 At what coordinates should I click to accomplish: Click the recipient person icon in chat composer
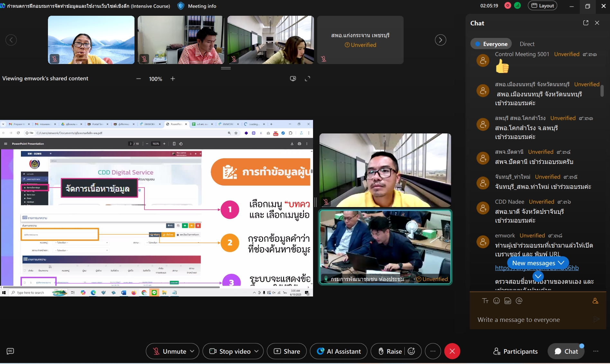(595, 301)
